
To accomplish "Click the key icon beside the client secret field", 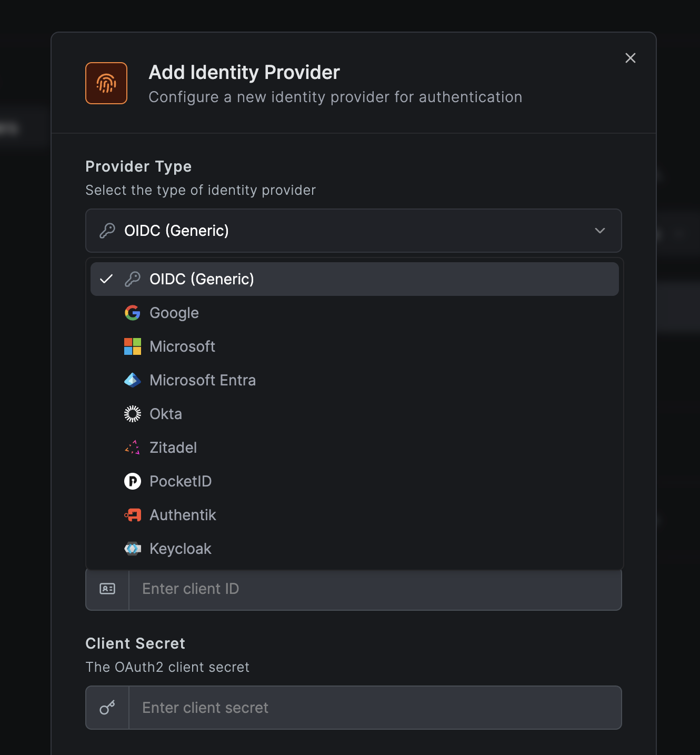I will 107,708.
